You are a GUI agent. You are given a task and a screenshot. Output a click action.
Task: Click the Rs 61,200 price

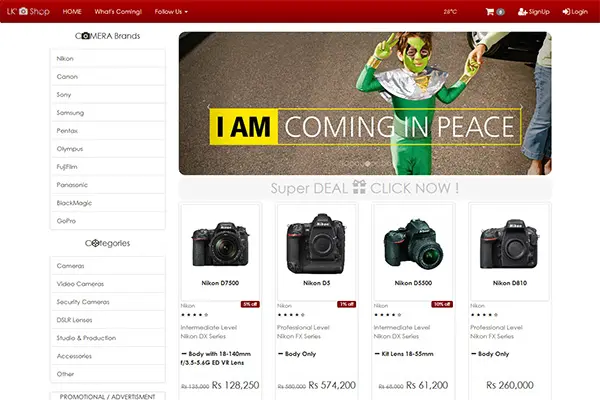point(427,385)
